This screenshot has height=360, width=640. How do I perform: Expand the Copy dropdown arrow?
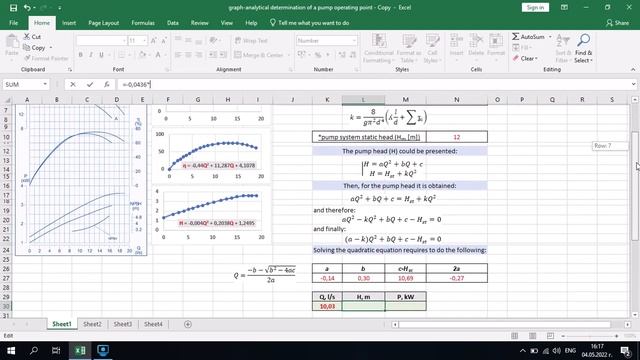51,48
